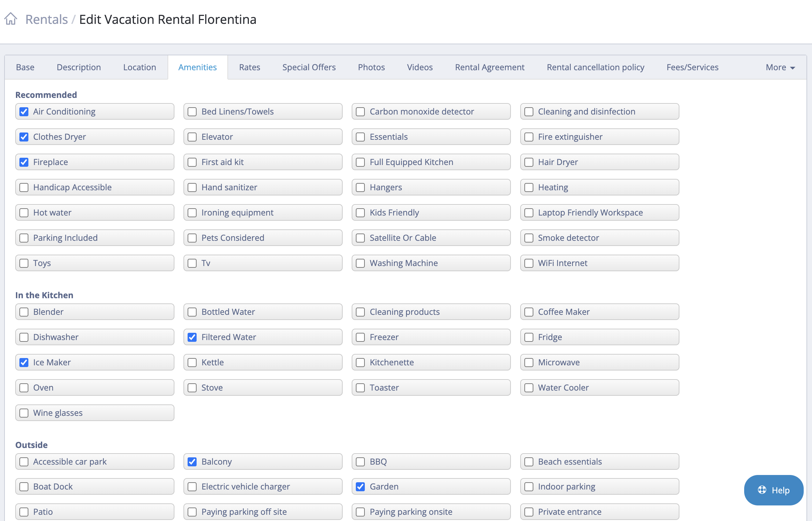This screenshot has width=812, height=521.
Task: Enable Electric vehicle charger
Action: [x=192, y=487]
